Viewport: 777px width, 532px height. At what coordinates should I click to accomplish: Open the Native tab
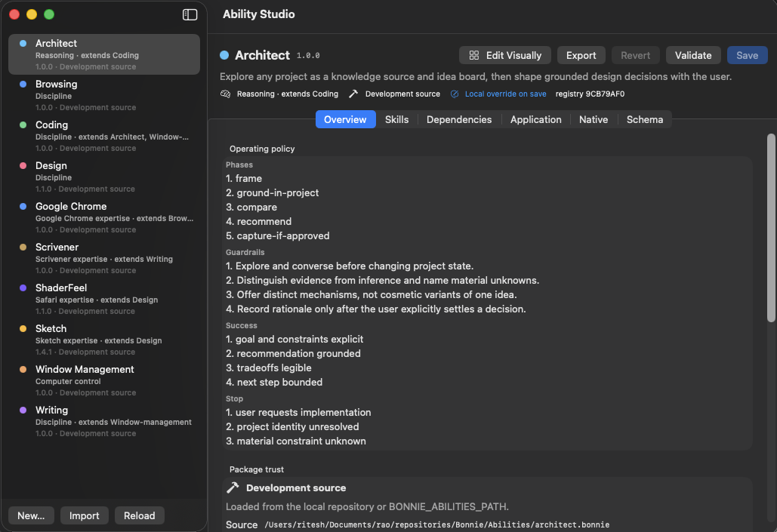pos(594,119)
